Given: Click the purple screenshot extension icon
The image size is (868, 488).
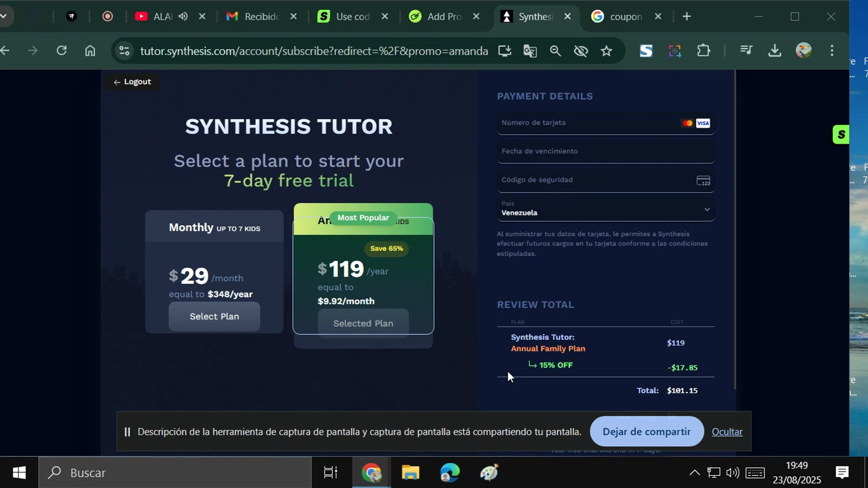Looking at the screenshot, I should click(x=675, y=51).
